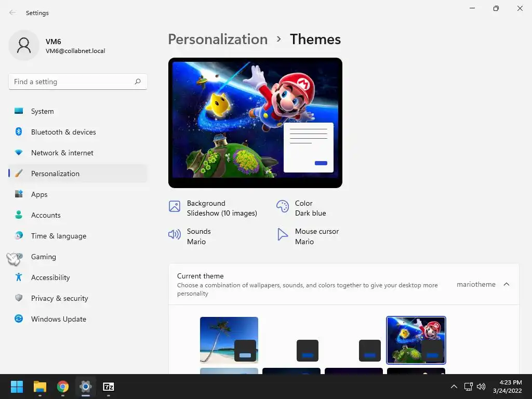Open Accessibility settings
The height and width of the screenshot is (399, 532).
click(x=78, y=277)
